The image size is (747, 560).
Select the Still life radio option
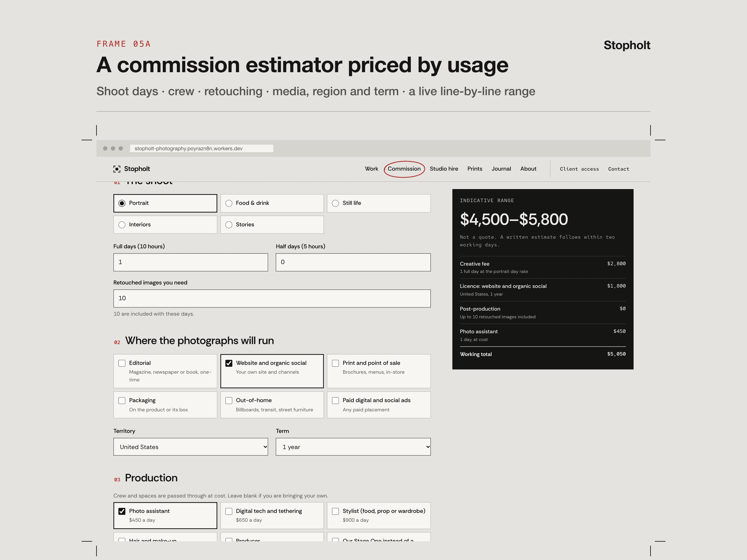click(x=378, y=203)
